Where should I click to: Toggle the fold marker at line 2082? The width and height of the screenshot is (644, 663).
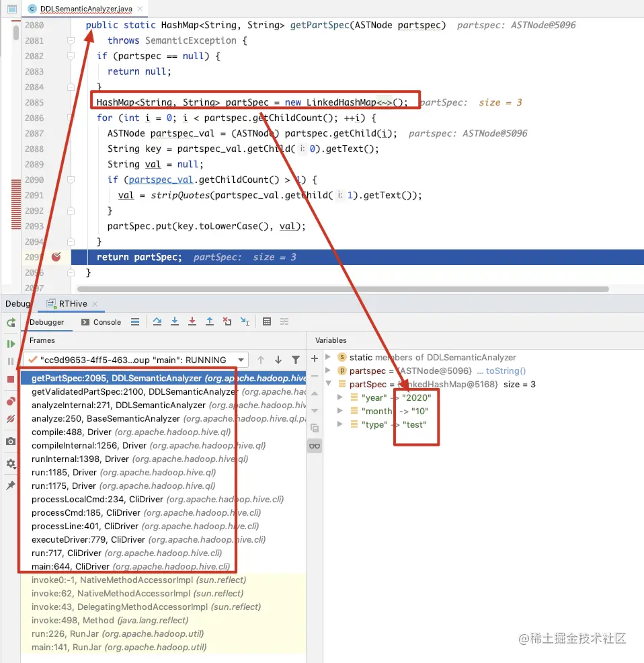pos(71,56)
